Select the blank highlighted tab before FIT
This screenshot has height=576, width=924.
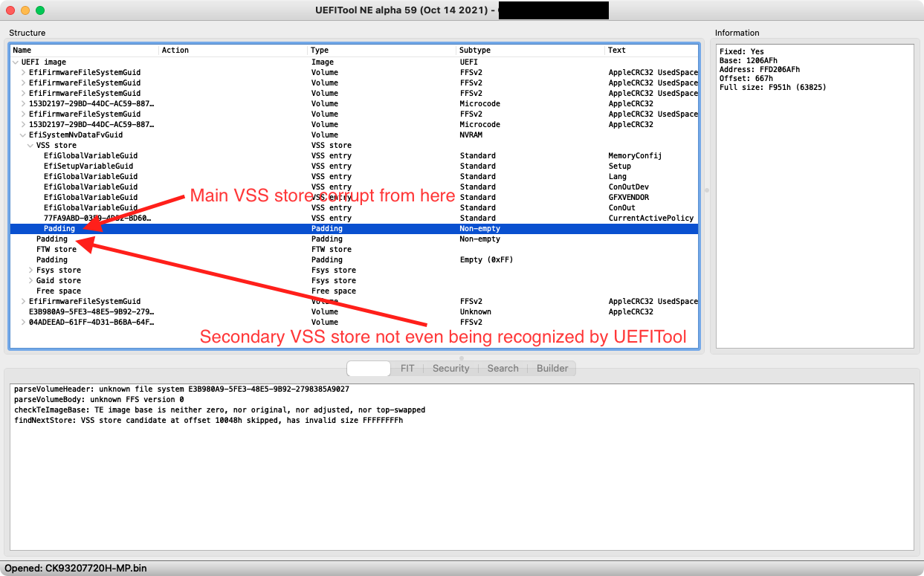(x=369, y=368)
